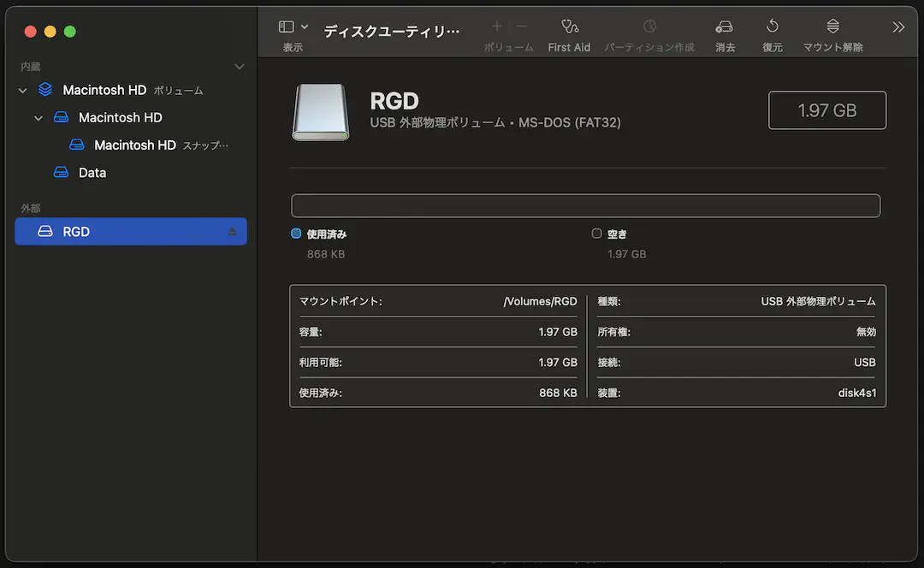This screenshot has width=924, height=568.
Task: Collapse the nested Macintosh HD container arrow
Action: pyautogui.click(x=38, y=118)
